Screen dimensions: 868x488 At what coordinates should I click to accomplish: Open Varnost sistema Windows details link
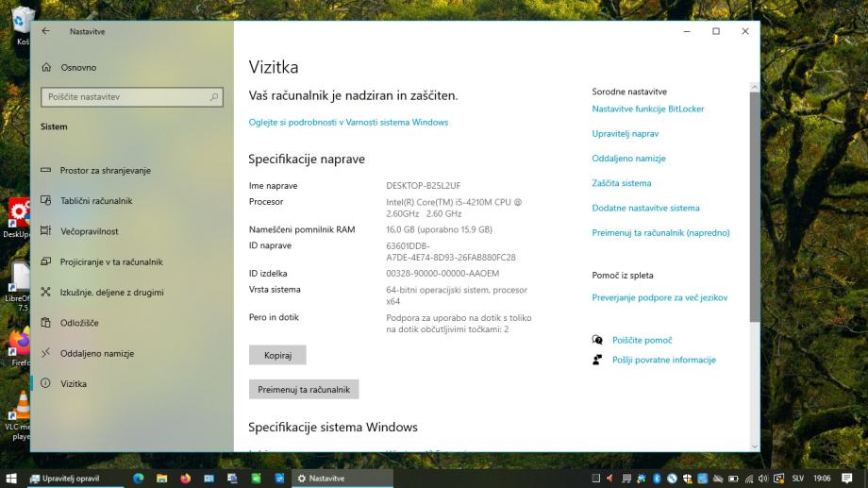point(348,123)
